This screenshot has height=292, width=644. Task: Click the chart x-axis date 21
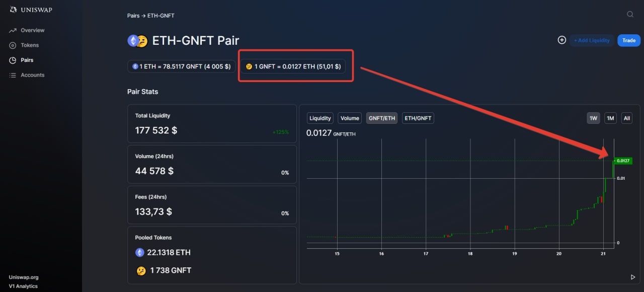pos(603,253)
